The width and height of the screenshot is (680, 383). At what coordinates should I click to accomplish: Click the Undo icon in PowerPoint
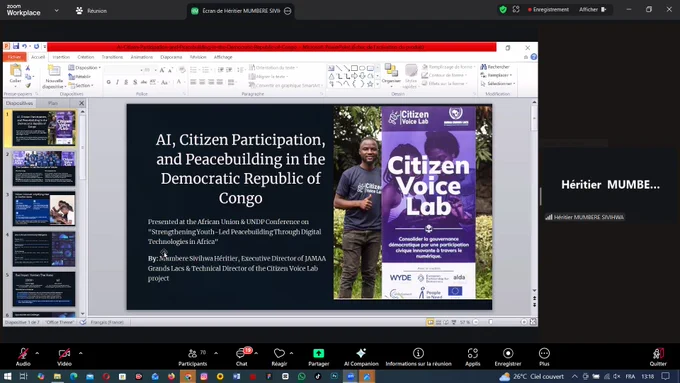click(x=25, y=46)
